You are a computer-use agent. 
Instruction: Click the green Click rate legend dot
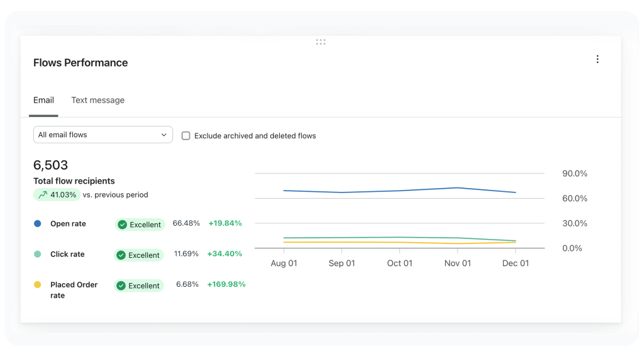(x=37, y=254)
